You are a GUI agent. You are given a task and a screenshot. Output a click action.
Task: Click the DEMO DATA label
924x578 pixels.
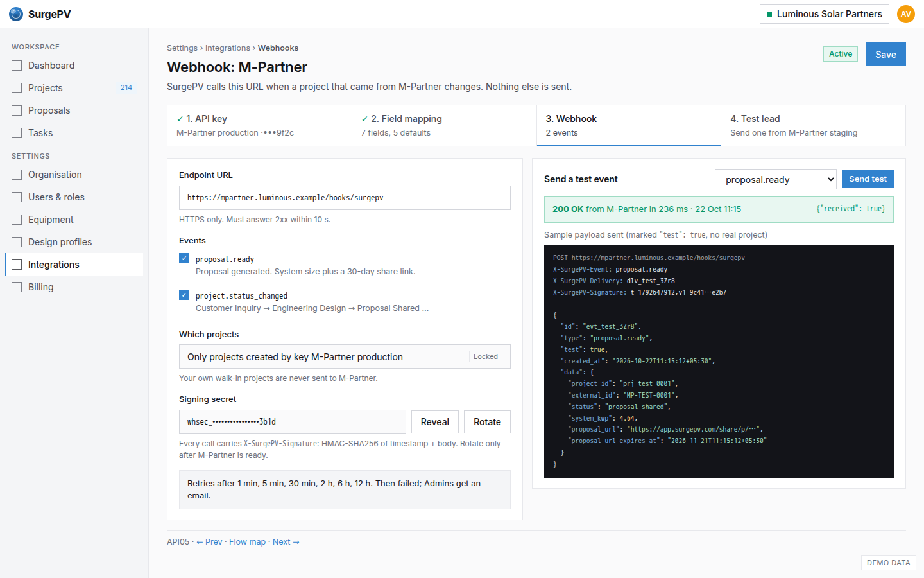889,563
